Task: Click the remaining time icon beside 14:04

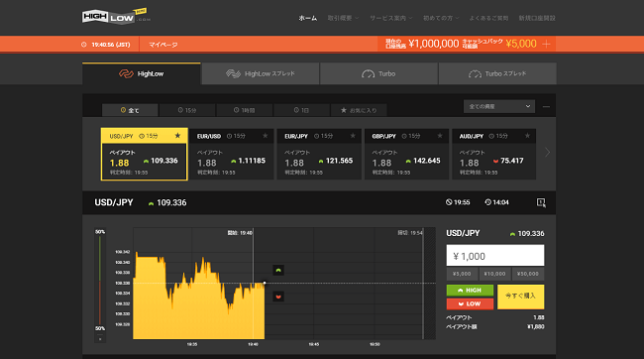Action: pyautogui.click(x=487, y=202)
